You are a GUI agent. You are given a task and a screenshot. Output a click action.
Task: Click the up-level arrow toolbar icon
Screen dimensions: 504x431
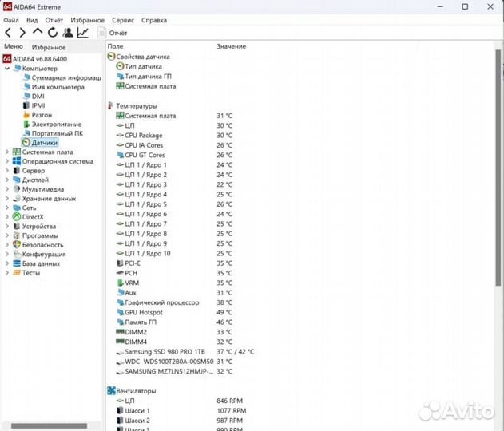point(38,32)
